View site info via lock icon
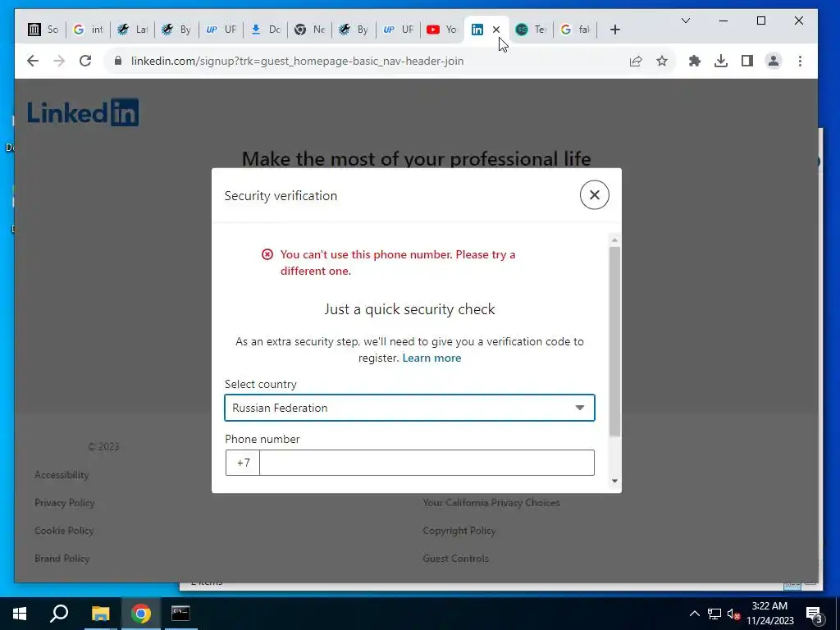Screen dimensions: 840x630 (x=118, y=61)
